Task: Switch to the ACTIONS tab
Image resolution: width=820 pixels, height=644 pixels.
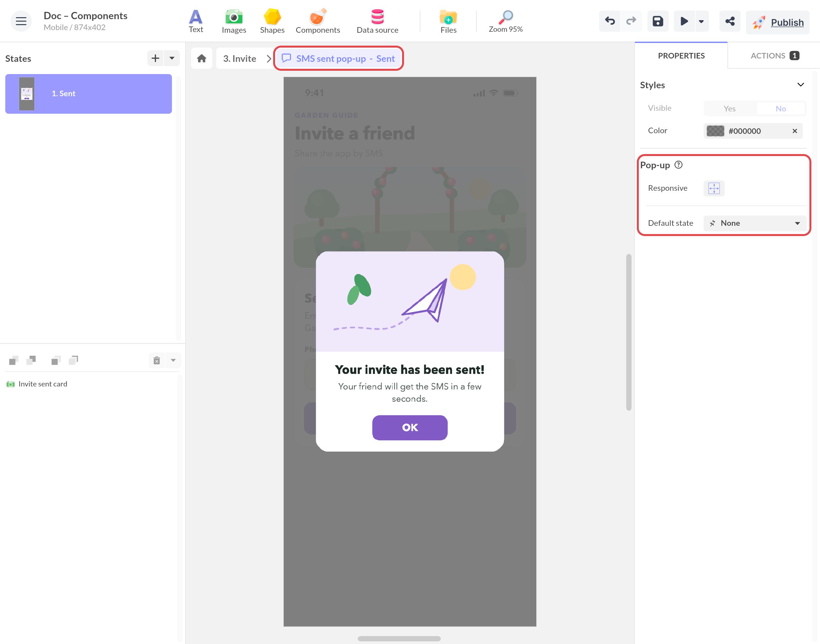Action: 774,56
